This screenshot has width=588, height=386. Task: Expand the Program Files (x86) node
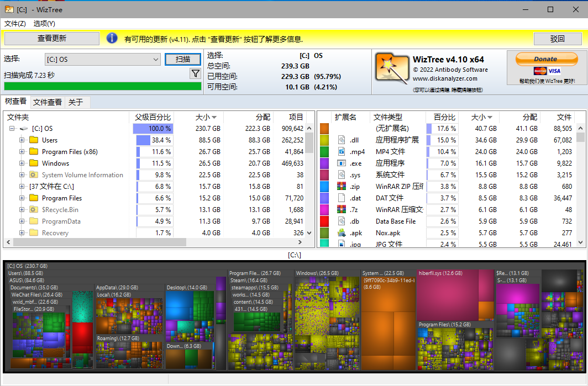coord(22,152)
